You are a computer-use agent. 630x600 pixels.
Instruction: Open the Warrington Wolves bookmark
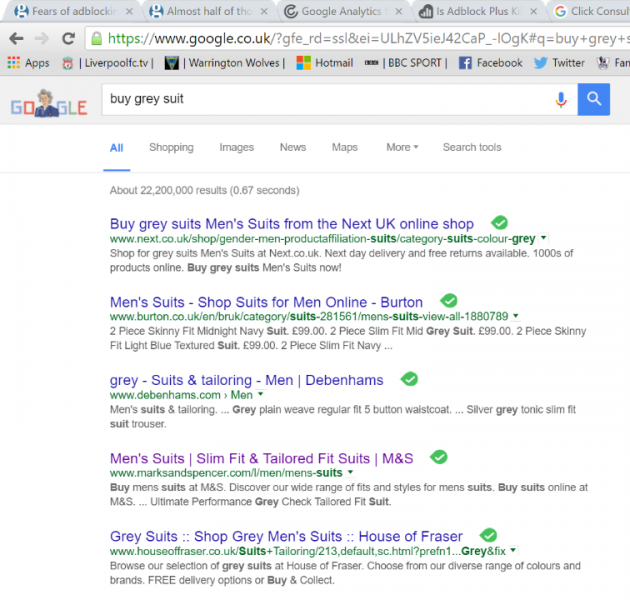(225, 63)
